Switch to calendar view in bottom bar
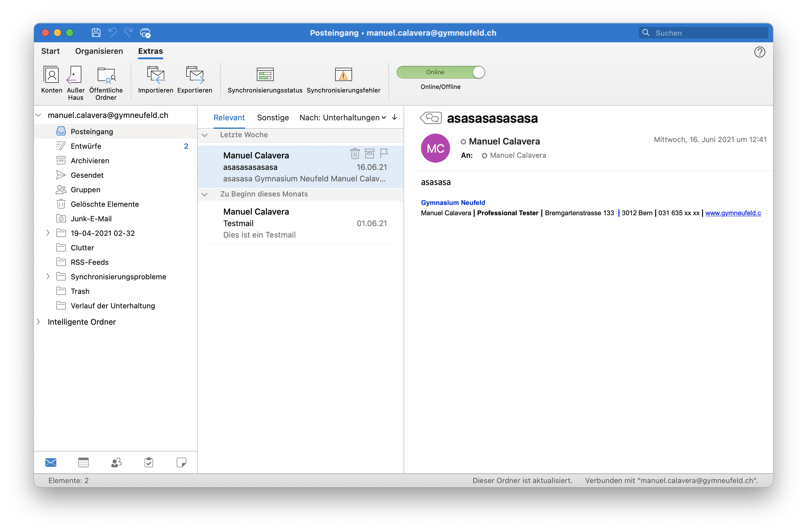 pos(83,462)
